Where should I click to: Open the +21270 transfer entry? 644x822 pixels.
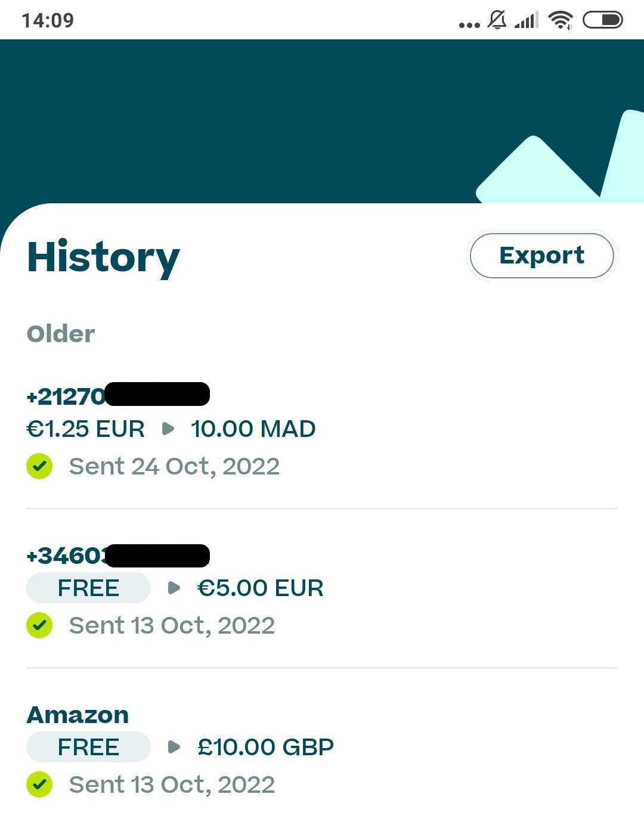(322, 430)
